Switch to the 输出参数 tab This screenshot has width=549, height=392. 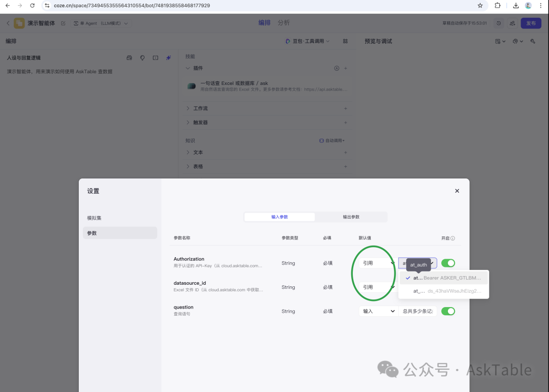click(351, 217)
